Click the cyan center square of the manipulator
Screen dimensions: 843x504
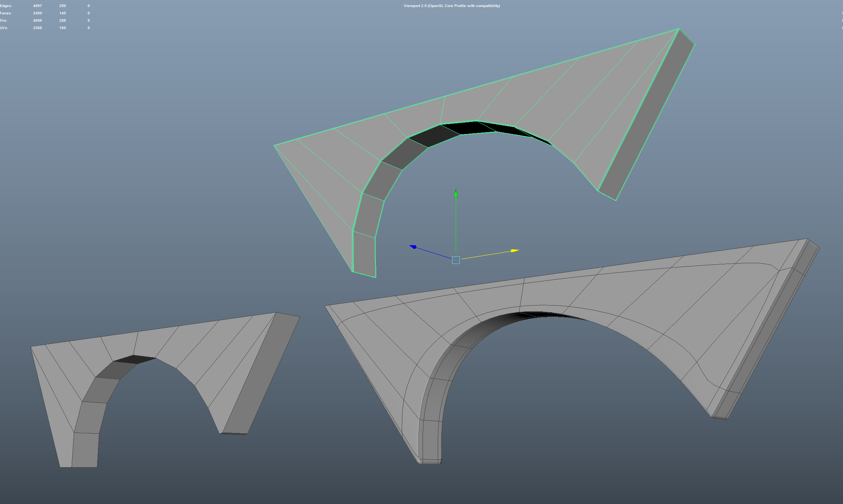456,260
